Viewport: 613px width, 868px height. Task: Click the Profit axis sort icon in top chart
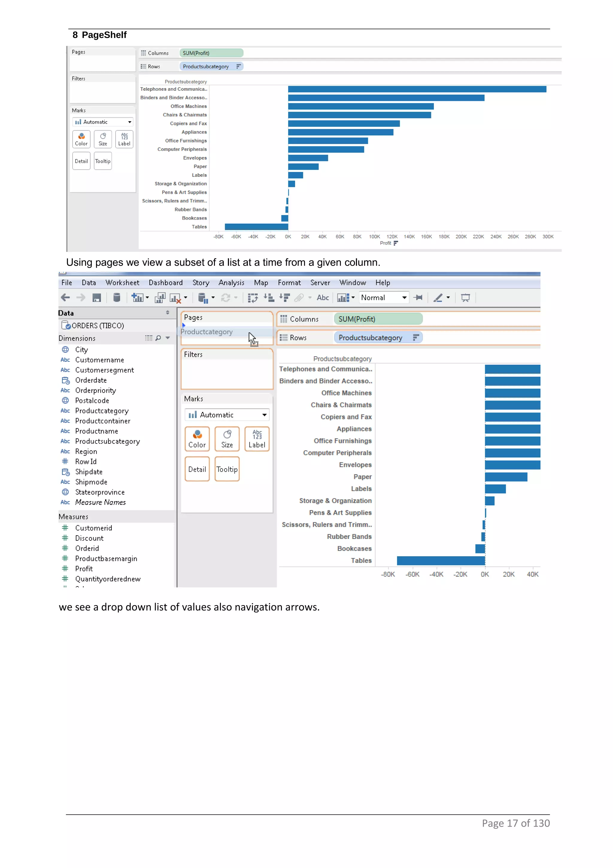395,243
